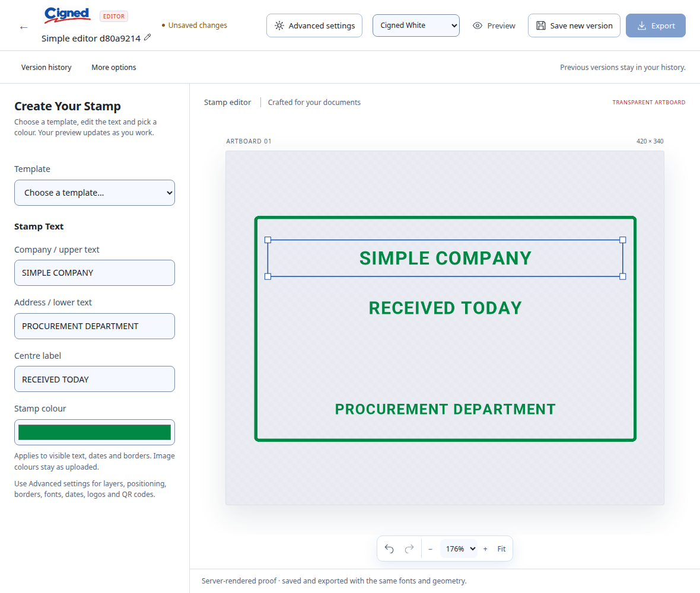Zoom out with the minus icon
Viewport: 700px width, 593px height.
pyautogui.click(x=430, y=549)
